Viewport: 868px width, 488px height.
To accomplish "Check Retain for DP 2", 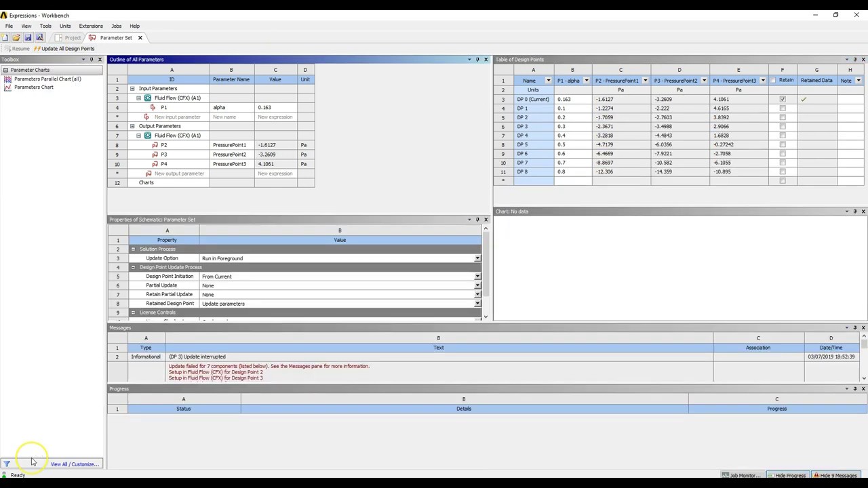I will pos(783,117).
